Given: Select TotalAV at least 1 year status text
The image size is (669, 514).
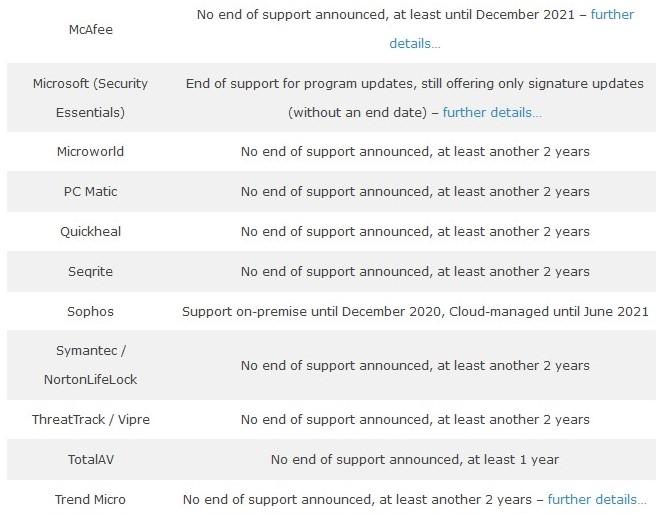Looking at the screenshot, I should 415,459.
